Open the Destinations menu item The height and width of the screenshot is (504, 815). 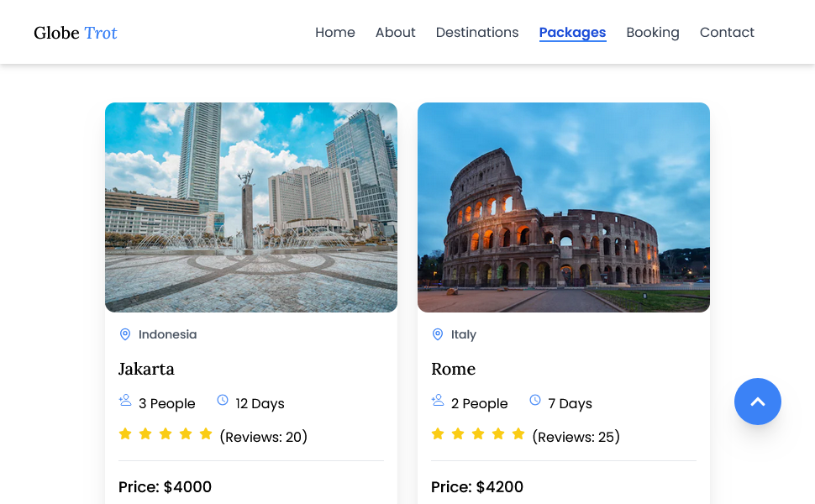(x=477, y=33)
